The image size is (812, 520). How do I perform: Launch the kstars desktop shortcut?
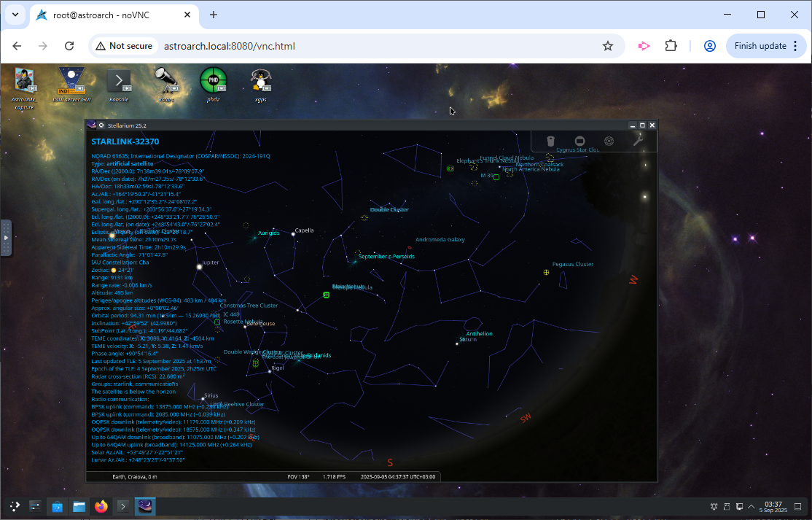point(166,85)
